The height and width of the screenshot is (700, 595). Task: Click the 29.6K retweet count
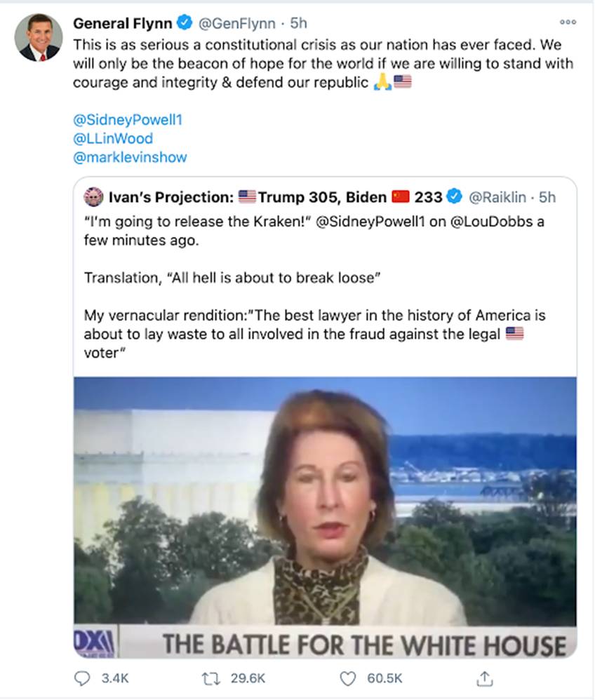click(x=247, y=678)
